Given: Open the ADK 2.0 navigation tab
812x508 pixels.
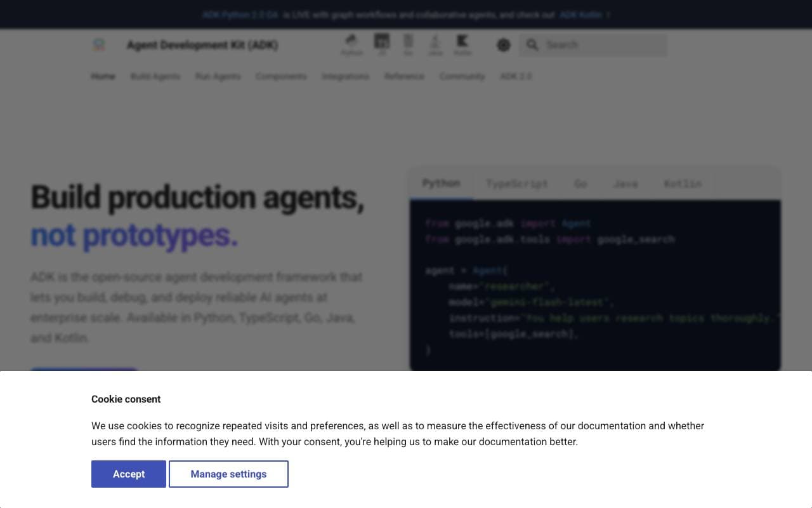Looking at the screenshot, I should tap(516, 76).
